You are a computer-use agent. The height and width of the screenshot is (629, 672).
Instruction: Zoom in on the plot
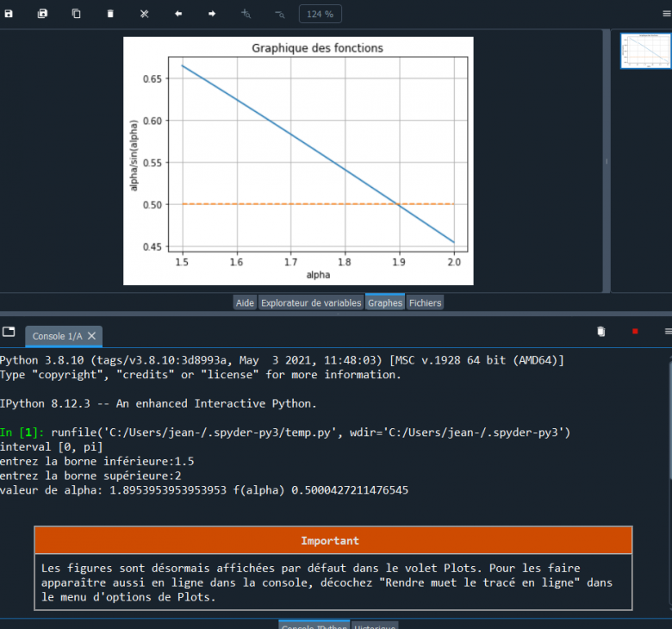[x=246, y=14]
